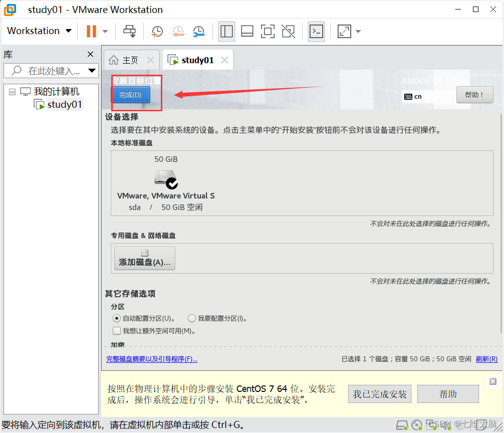Click the pause virtual machine icon
This screenshot has height=433, width=504.
tap(91, 31)
